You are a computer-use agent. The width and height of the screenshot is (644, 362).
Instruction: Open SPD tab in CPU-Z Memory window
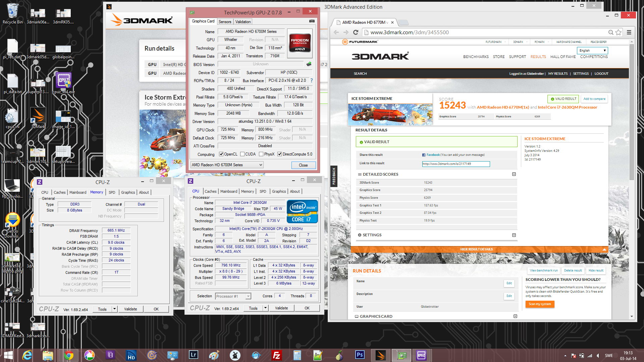click(x=112, y=192)
